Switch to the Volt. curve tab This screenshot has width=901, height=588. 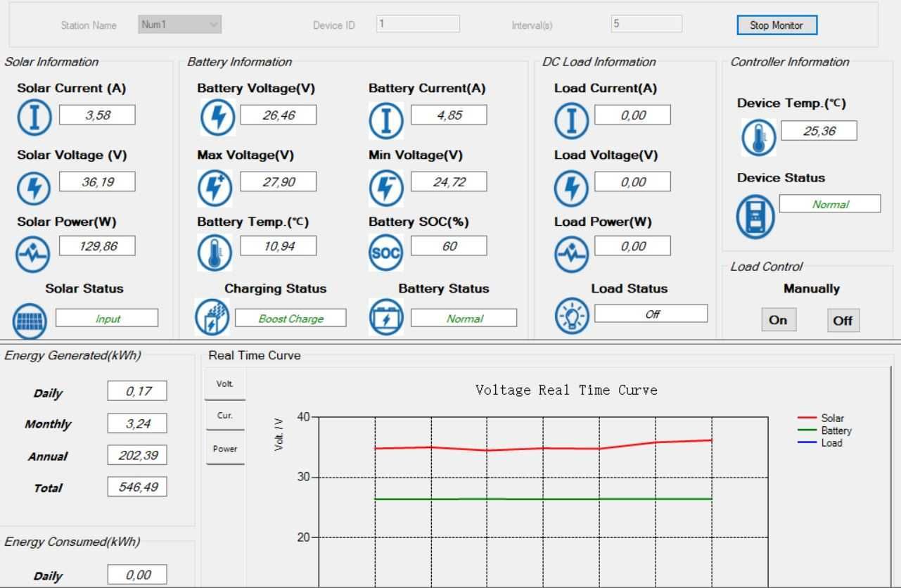coord(225,385)
